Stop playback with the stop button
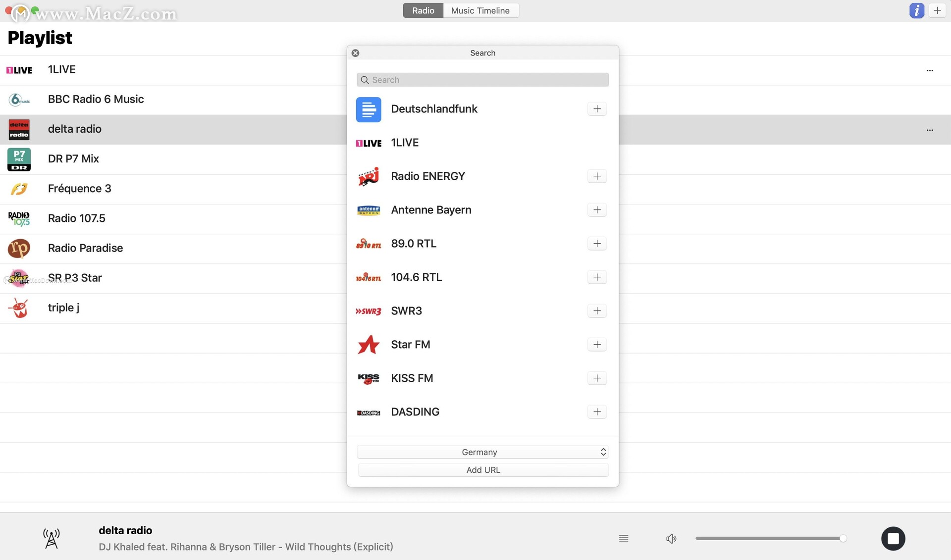 (x=893, y=538)
